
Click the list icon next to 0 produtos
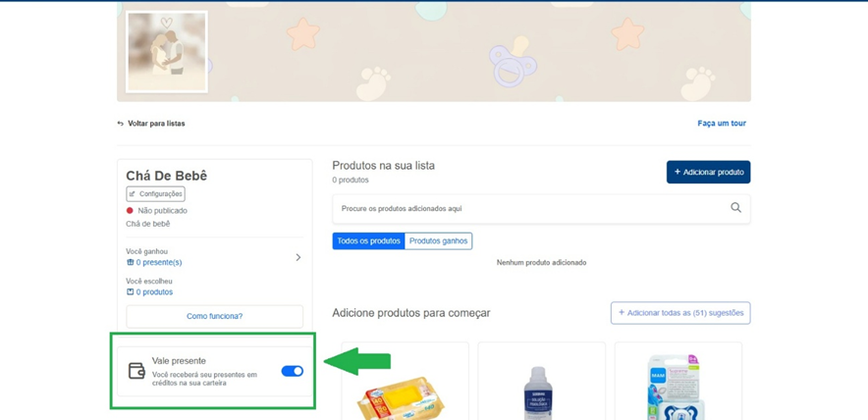point(131,292)
